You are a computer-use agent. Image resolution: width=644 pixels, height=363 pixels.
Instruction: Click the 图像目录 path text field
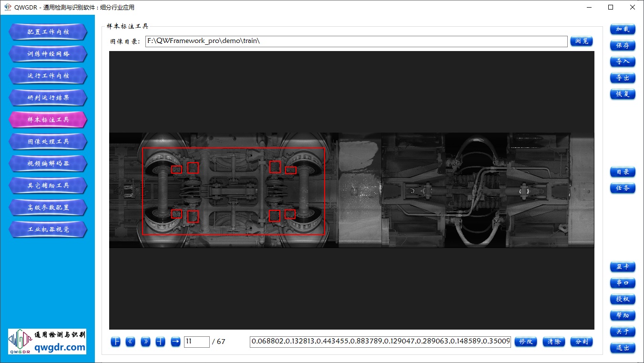pos(356,41)
